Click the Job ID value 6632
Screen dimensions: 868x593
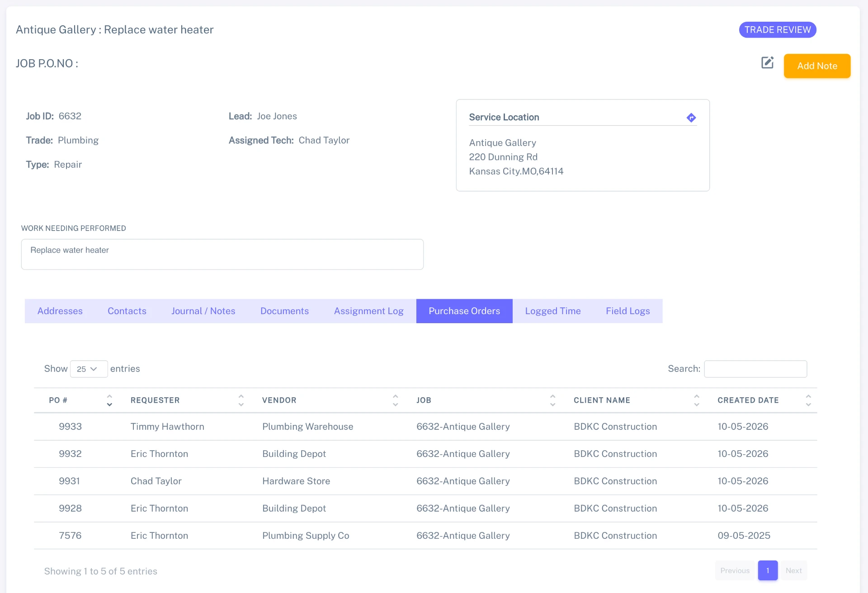[x=70, y=116]
